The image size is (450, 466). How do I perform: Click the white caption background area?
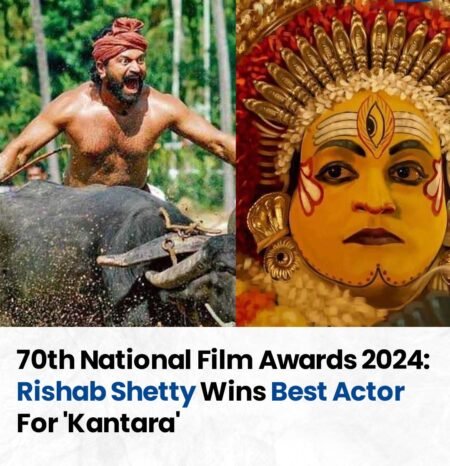point(225,396)
